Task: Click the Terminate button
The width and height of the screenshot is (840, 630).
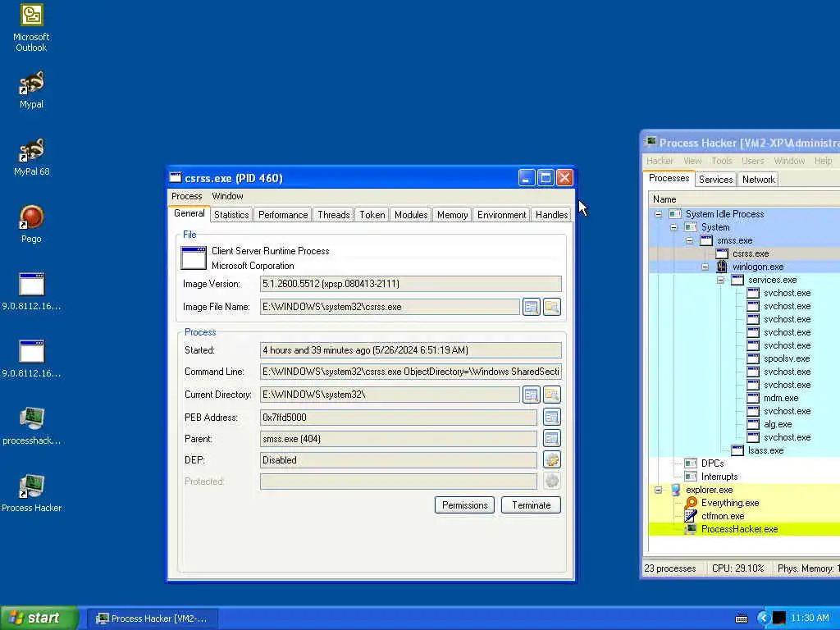Action: 531,505
